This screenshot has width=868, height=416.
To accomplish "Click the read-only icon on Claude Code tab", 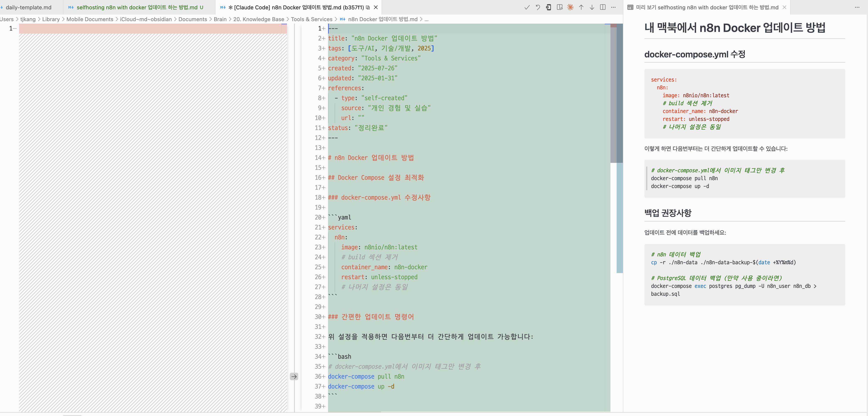I will click(x=368, y=7).
